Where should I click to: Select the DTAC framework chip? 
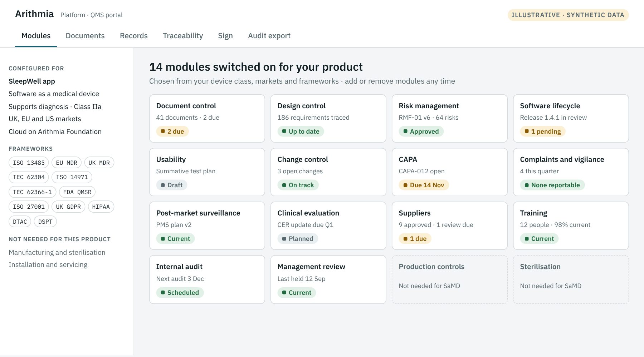20,222
